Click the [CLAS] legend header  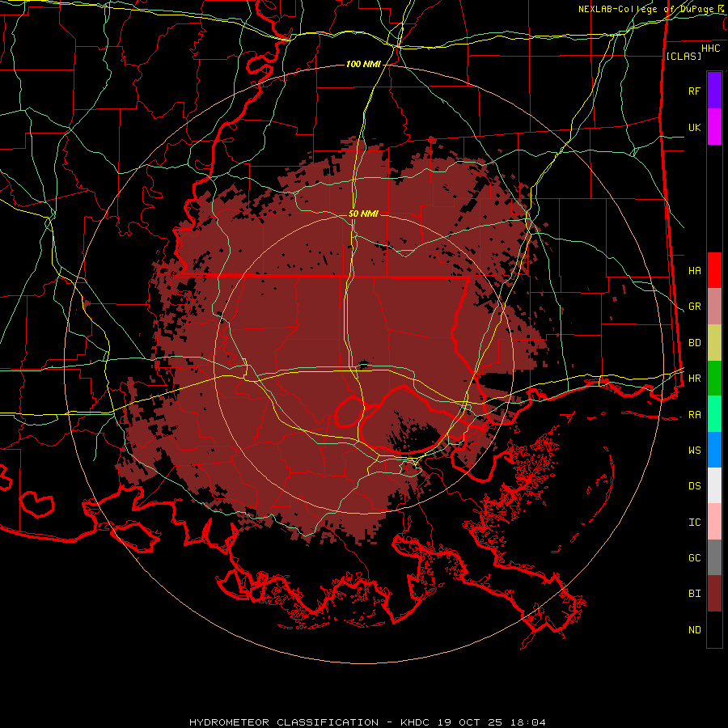(x=684, y=56)
